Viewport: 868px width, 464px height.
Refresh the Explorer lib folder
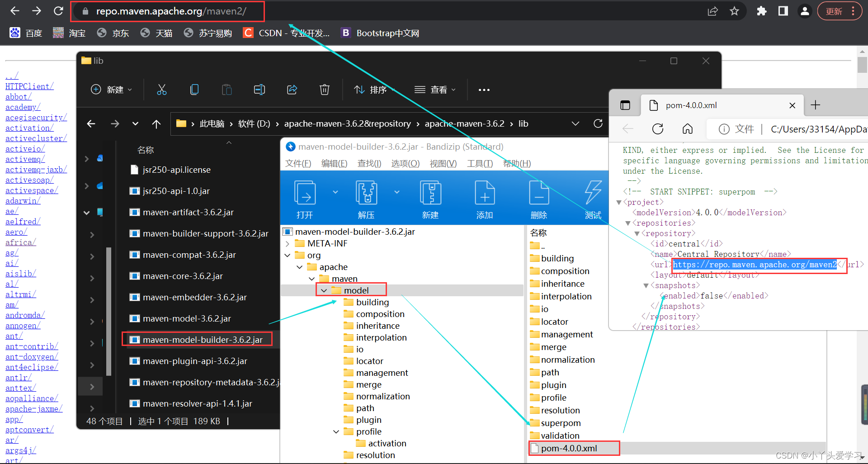coord(598,123)
